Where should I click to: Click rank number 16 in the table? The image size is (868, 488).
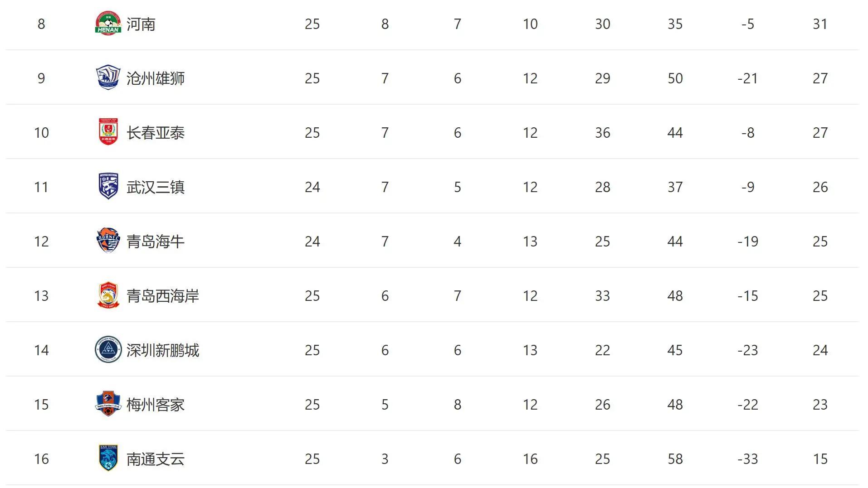(41, 459)
